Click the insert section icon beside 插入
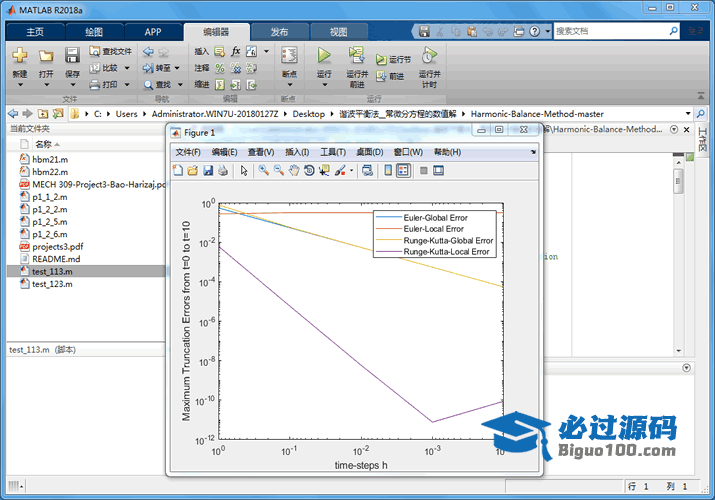This screenshot has height=500, width=715. pyautogui.click(x=220, y=52)
